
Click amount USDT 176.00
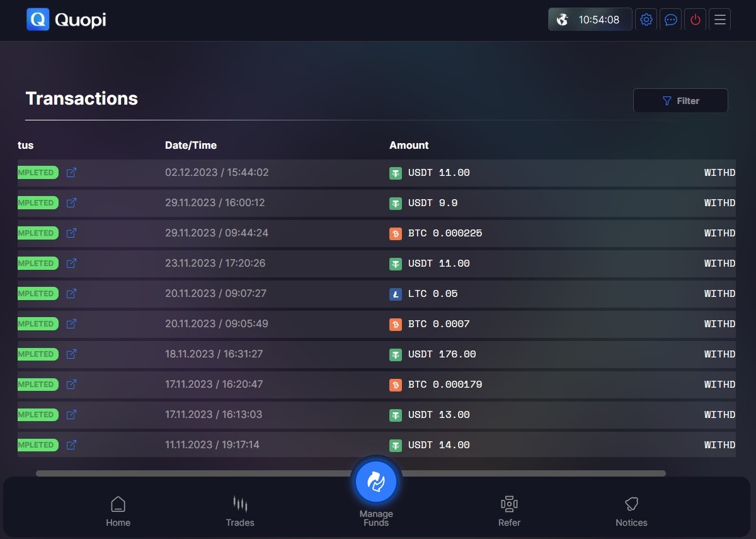442,354
